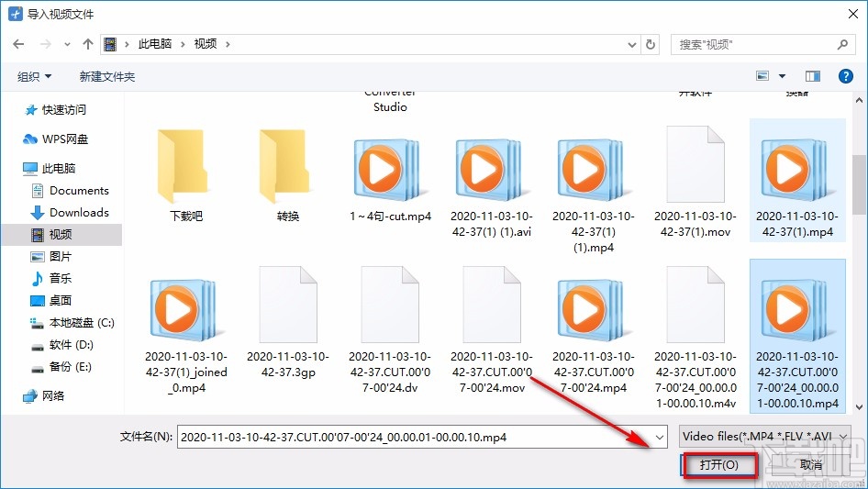The width and height of the screenshot is (868, 489).
Task: Click 此电脑 in the address path
Action: (155, 44)
